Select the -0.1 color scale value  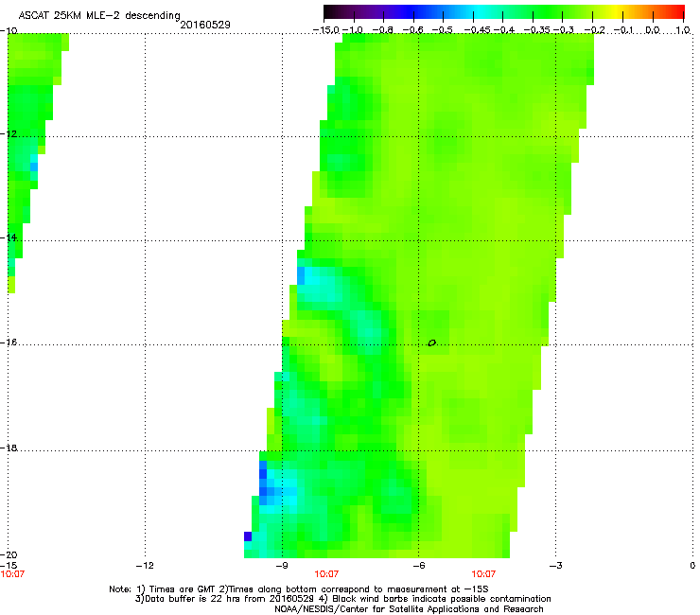[623, 30]
